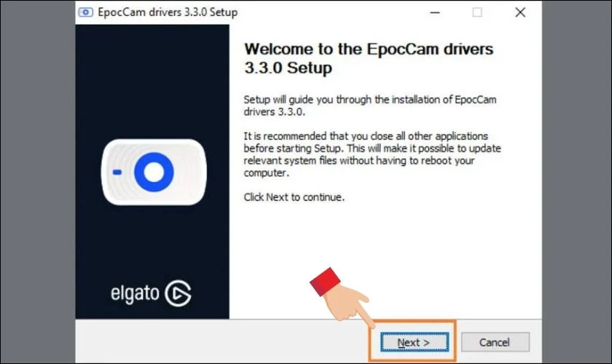Click the 'It is recommended that you close' paragraph

(x=372, y=154)
